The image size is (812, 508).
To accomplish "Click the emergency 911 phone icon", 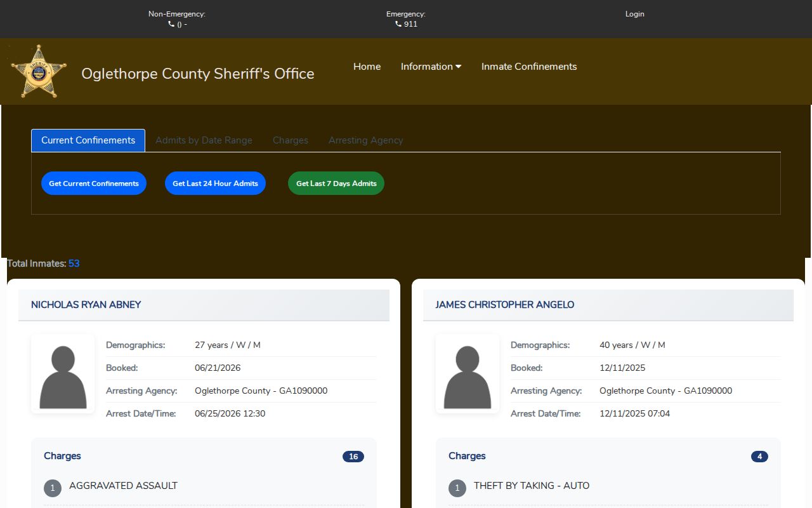I will click(x=398, y=24).
